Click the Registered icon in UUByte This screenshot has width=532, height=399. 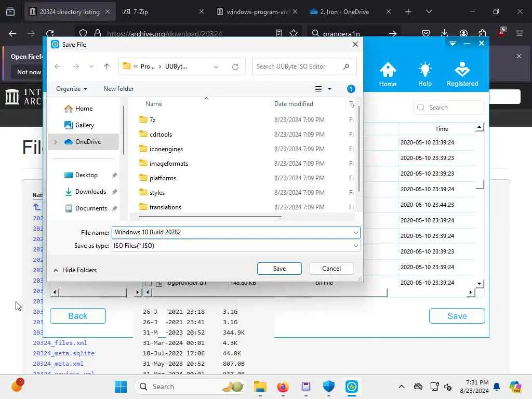tap(462, 74)
